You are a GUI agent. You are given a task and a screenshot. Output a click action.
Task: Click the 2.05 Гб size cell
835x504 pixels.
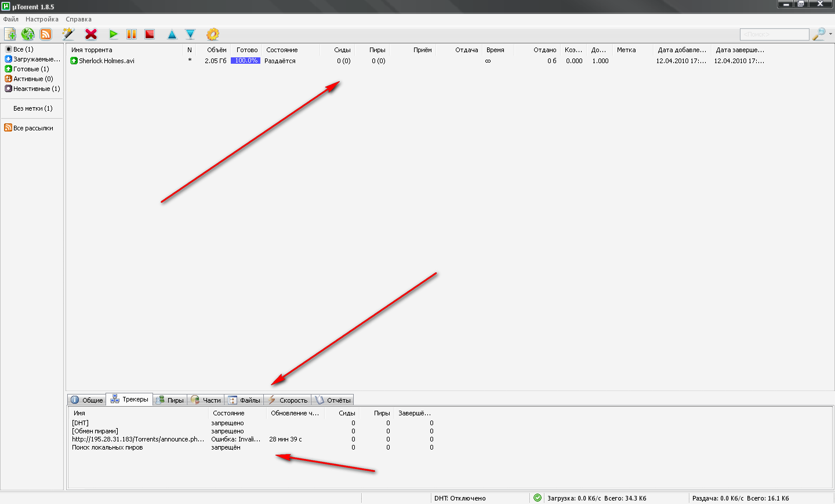(x=215, y=61)
